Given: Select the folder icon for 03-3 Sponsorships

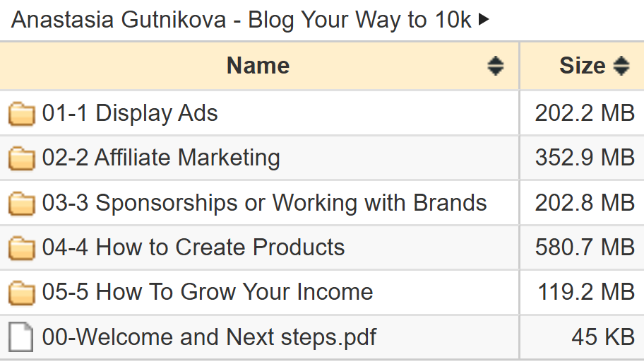Looking at the screenshot, I should point(21,203).
